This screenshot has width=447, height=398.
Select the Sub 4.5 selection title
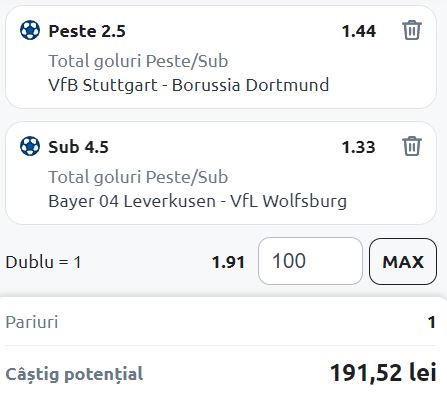point(78,147)
